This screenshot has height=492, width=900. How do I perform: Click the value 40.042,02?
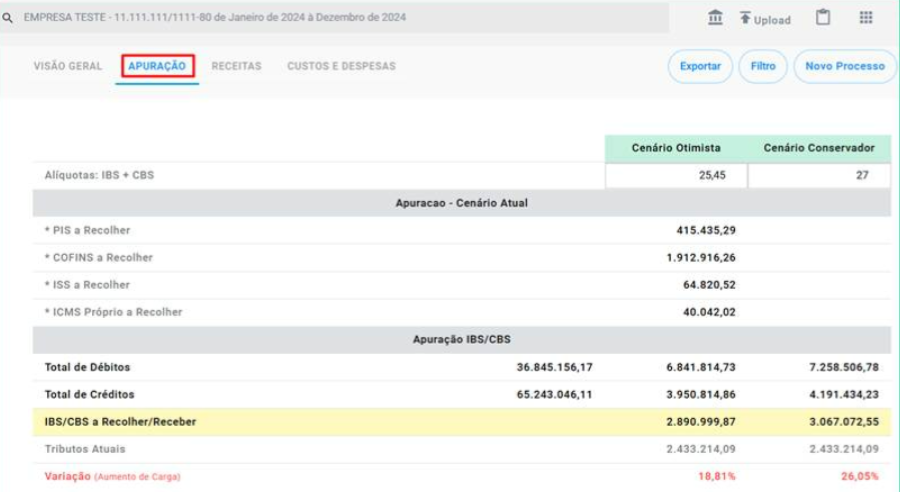[x=709, y=312]
